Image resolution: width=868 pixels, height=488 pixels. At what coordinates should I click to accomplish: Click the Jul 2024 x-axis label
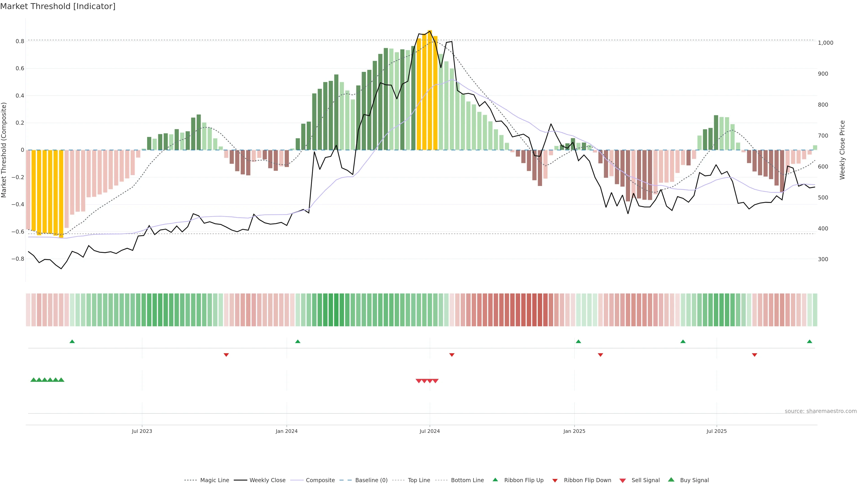point(430,431)
